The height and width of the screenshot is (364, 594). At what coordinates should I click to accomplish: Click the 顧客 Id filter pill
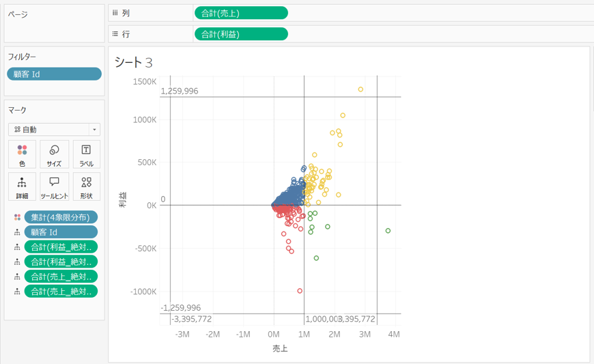[x=55, y=74]
